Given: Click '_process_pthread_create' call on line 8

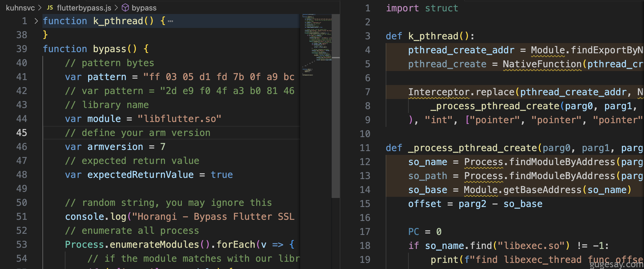Looking at the screenshot, I should (x=495, y=106).
